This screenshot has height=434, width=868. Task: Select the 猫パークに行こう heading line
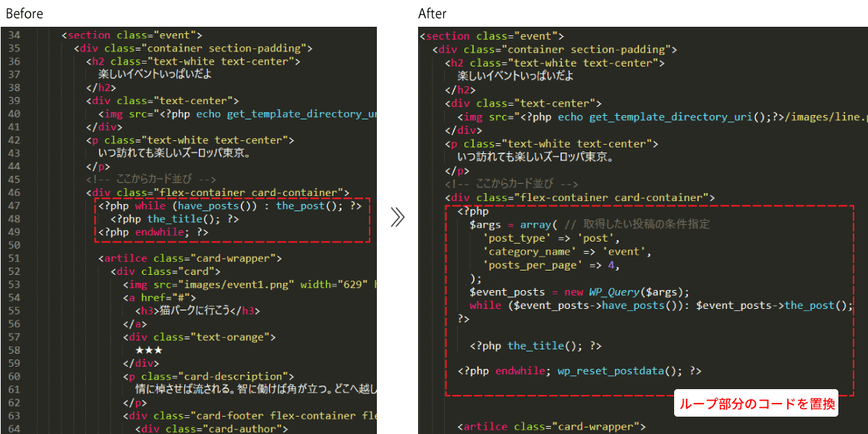coord(197,311)
